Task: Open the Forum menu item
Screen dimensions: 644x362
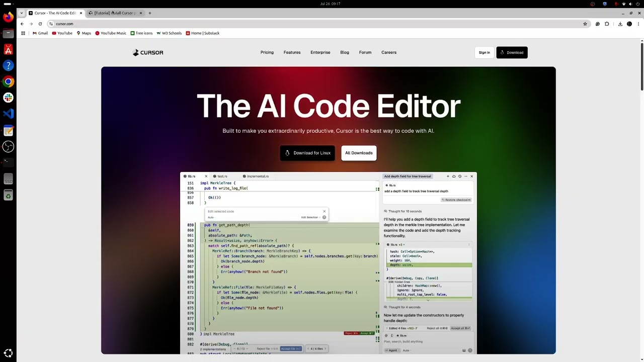Action: coord(365,52)
